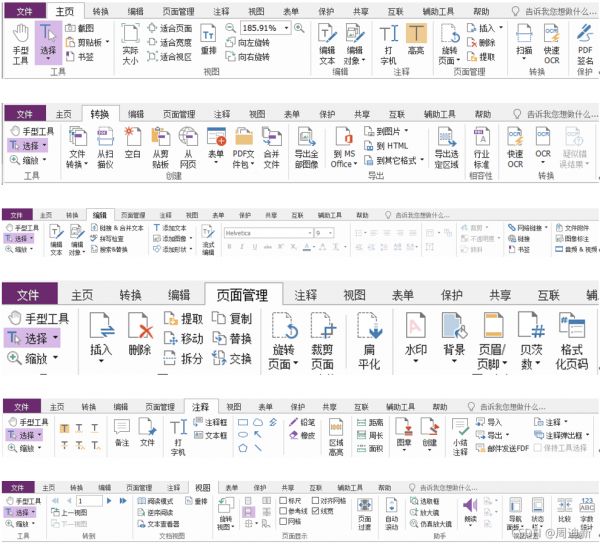The image size is (600, 544).
Task: Open 主页 tab in the topmost ribbon
Action: pyautogui.click(x=65, y=11)
